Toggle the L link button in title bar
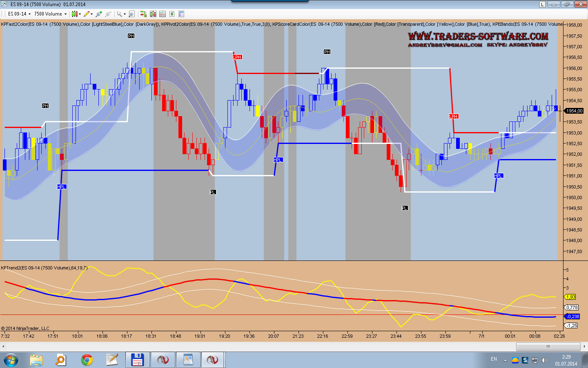Viewport: 588px width, 368px height. point(542,4)
